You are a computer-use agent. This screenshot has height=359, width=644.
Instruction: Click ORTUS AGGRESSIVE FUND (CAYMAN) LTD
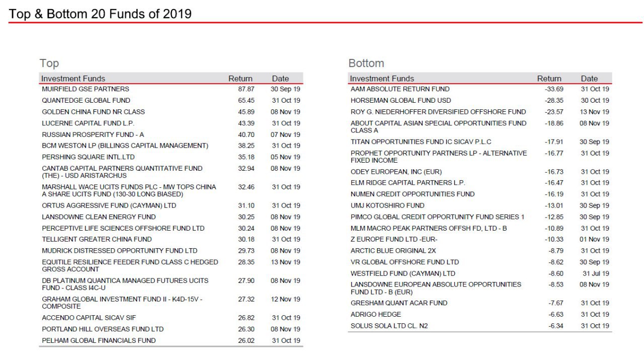coord(109,205)
